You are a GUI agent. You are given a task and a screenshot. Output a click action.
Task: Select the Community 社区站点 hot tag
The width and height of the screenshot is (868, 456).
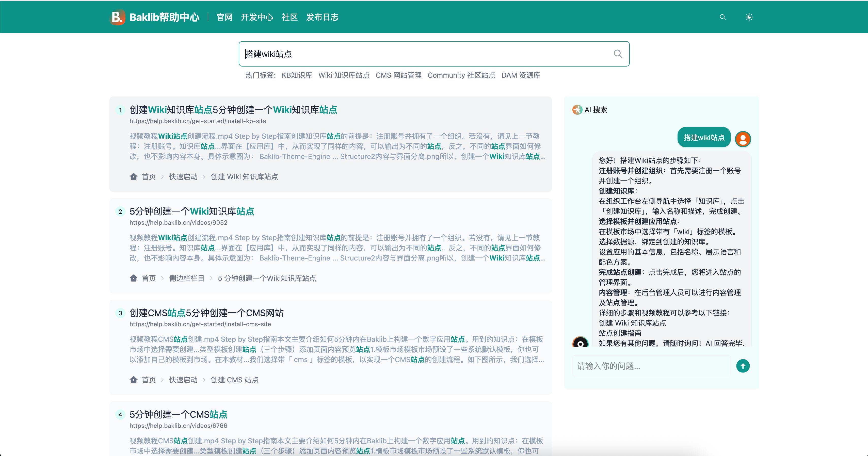[x=462, y=75]
